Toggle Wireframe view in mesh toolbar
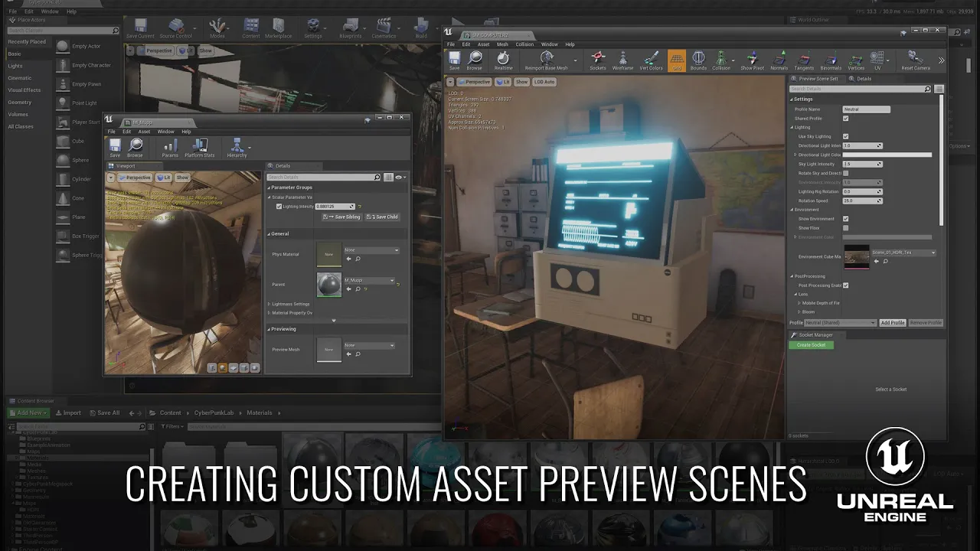Viewport: 980px width, 551px height. [622, 60]
